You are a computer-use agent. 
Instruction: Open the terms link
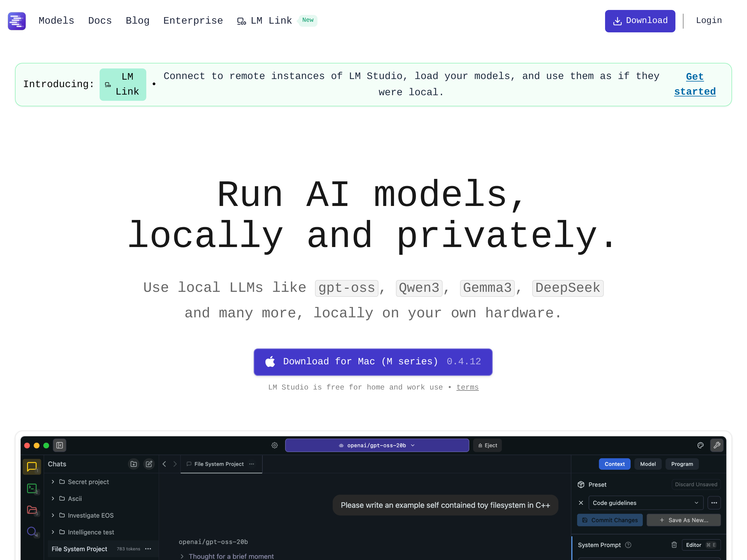click(x=467, y=387)
